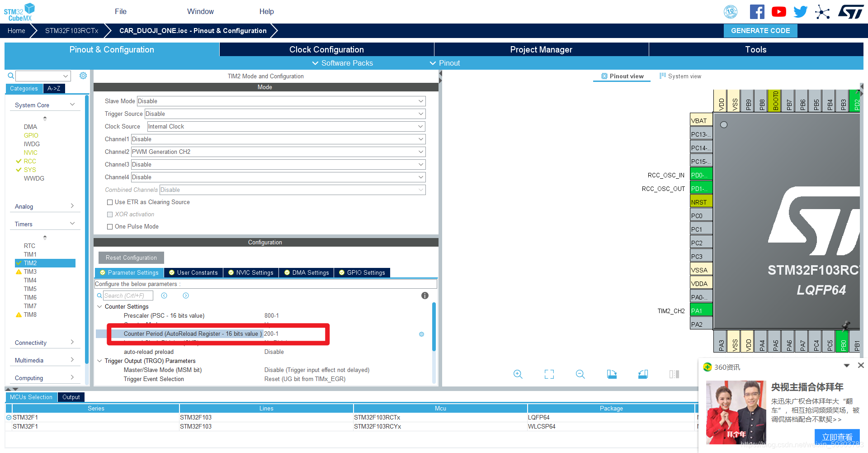Open the YouTube icon in header

pos(778,12)
